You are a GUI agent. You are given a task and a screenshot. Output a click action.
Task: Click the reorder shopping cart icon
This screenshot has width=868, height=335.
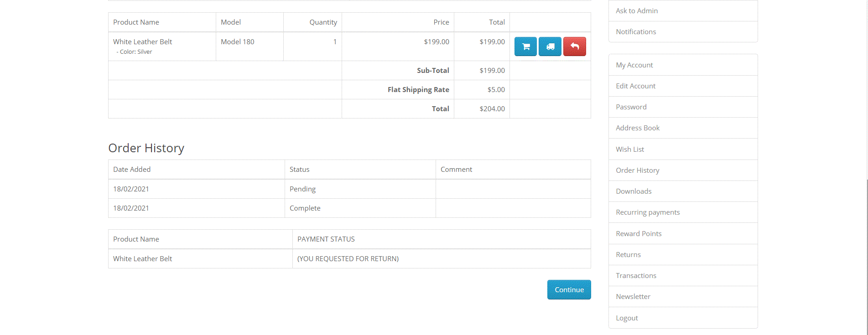[525, 46]
